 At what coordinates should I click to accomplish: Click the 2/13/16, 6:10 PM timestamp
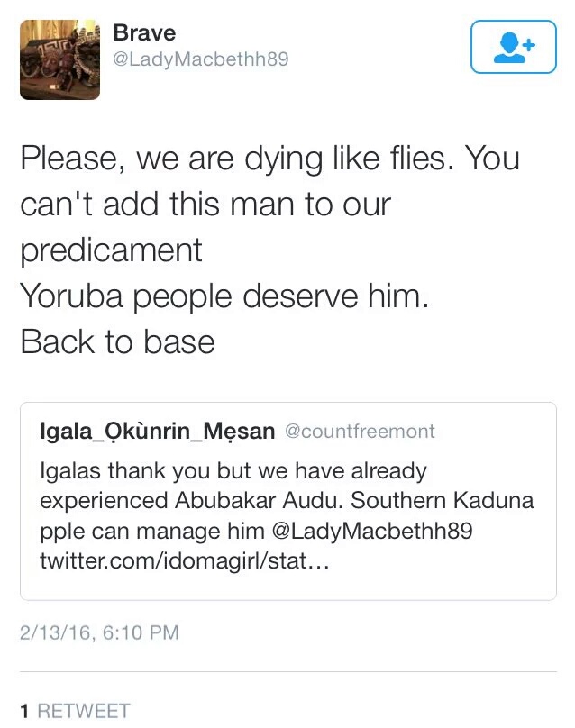click(99, 633)
